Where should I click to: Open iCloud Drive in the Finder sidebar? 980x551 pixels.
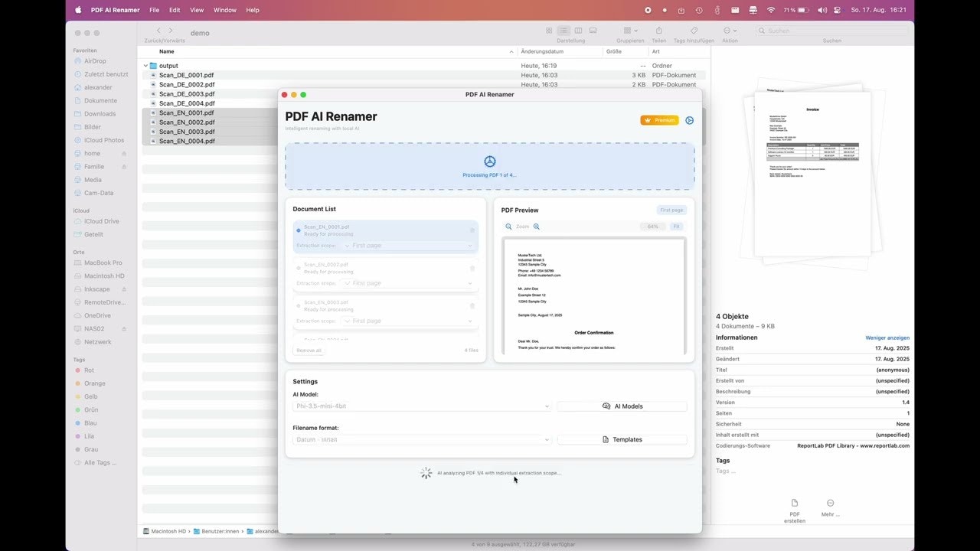(101, 221)
